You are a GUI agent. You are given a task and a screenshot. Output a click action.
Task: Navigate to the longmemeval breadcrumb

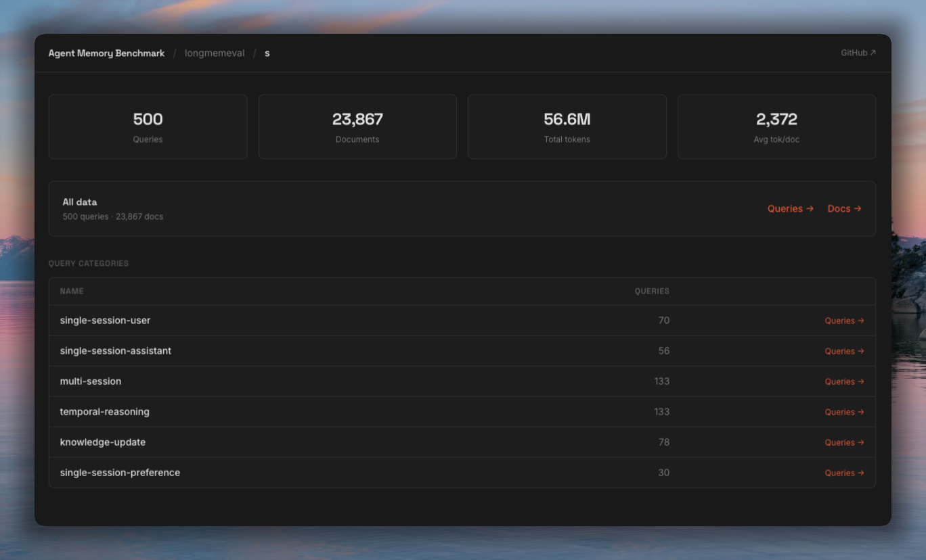point(214,53)
